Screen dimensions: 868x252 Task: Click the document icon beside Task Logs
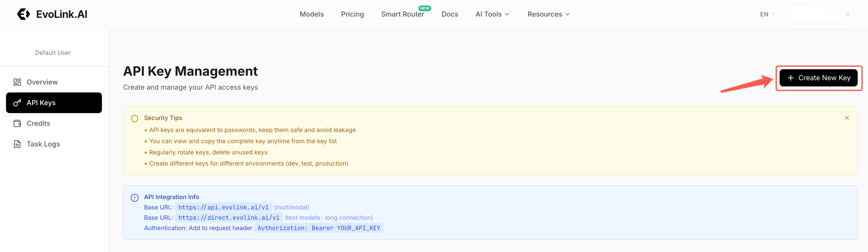pyautogui.click(x=17, y=144)
